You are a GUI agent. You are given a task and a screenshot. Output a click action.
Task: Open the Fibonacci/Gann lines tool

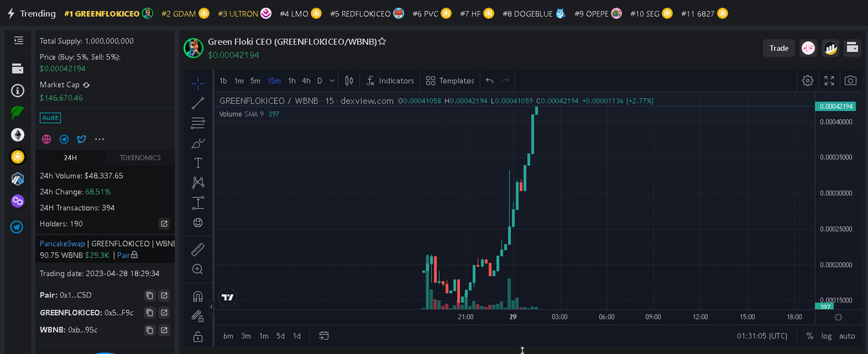[197, 123]
